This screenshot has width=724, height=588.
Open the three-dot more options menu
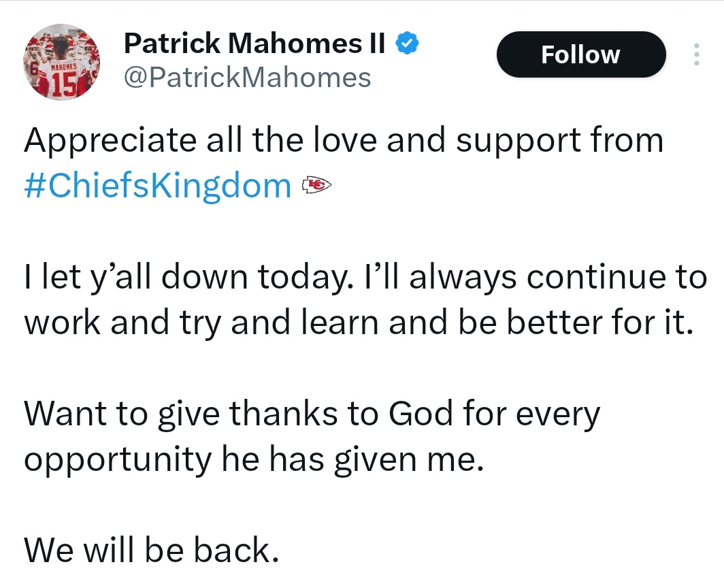697,54
